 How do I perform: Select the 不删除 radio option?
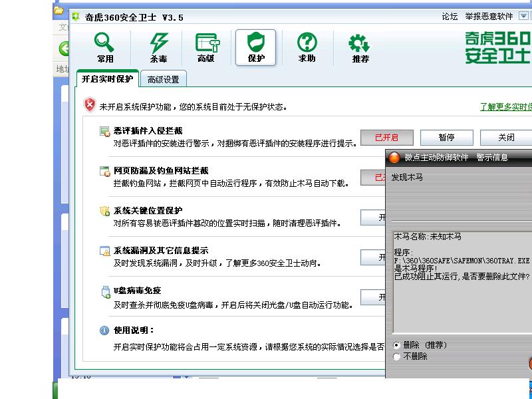396,356
